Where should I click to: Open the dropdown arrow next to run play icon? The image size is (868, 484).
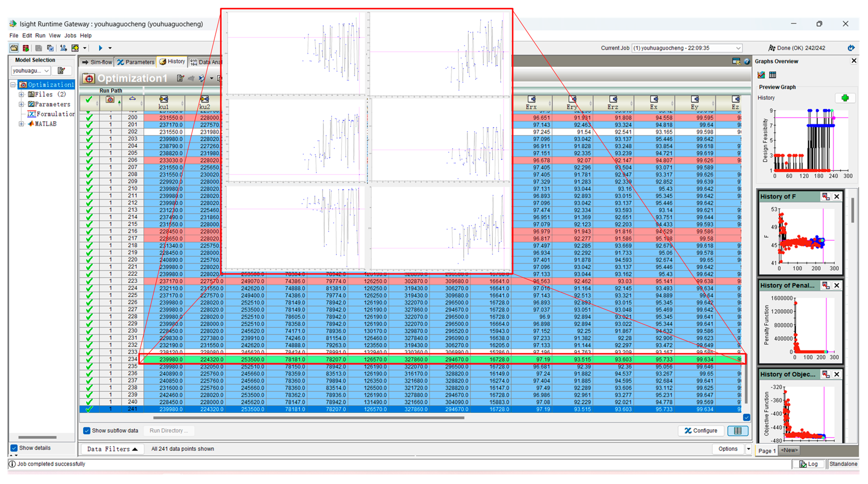point(110,48)
